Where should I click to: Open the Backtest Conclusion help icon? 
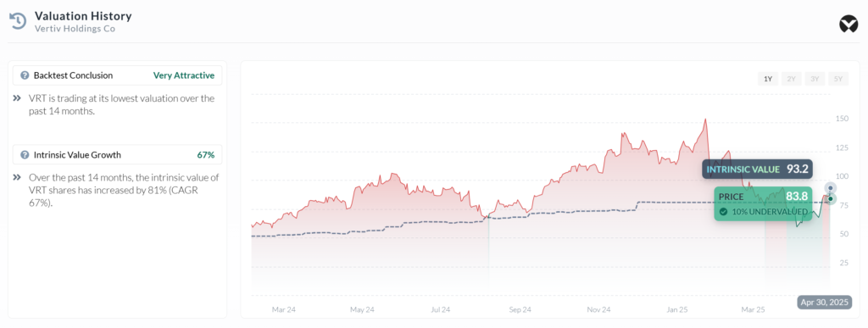25,75
